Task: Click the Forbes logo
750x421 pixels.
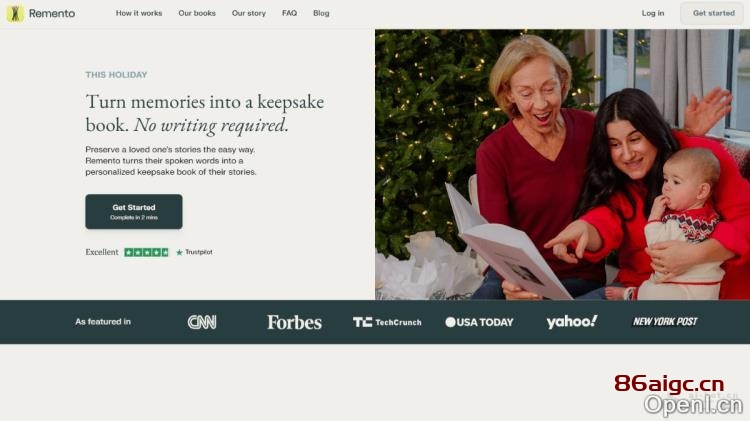Action: point(294,322)
